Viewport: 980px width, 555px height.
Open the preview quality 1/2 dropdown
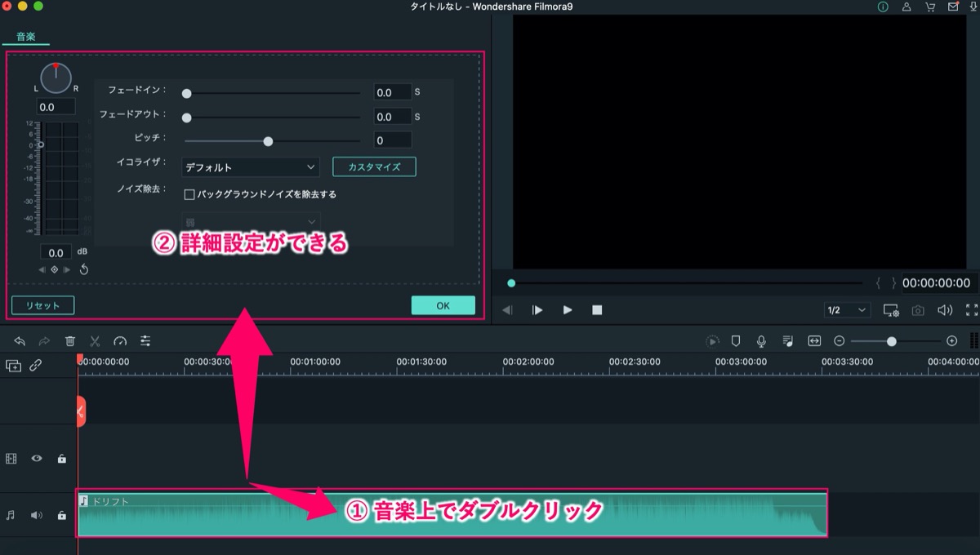(847, 310)
